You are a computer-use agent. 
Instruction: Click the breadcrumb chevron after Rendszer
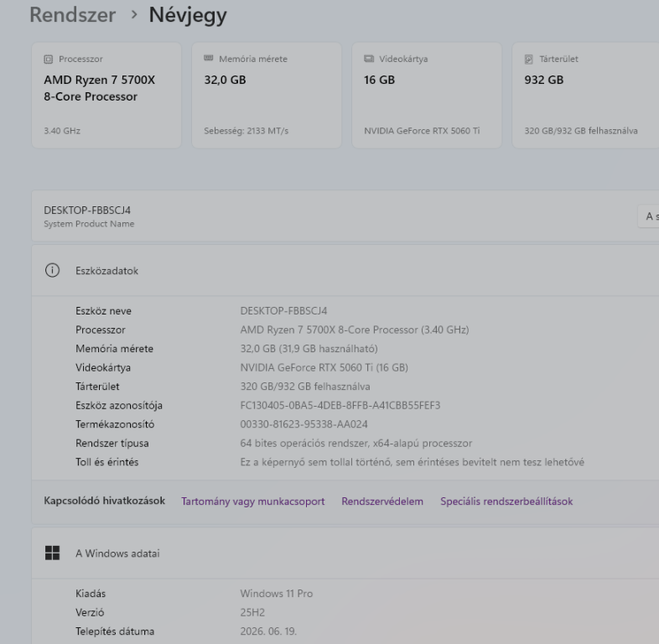134,15
